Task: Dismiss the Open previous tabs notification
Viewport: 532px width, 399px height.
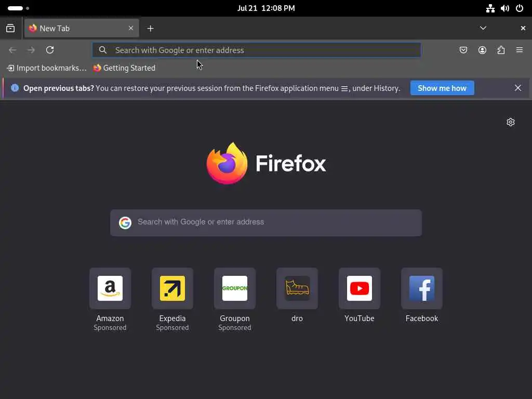Action: 518,88
